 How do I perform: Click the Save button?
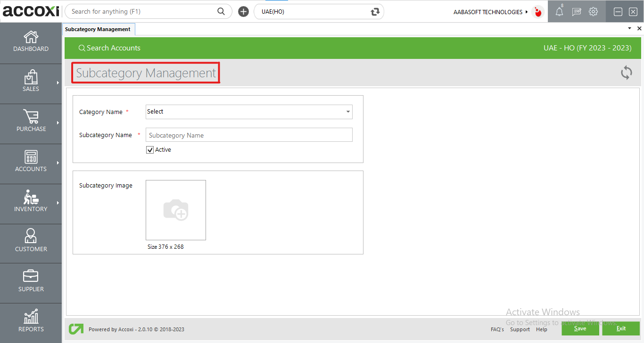(x=580, y=328)
